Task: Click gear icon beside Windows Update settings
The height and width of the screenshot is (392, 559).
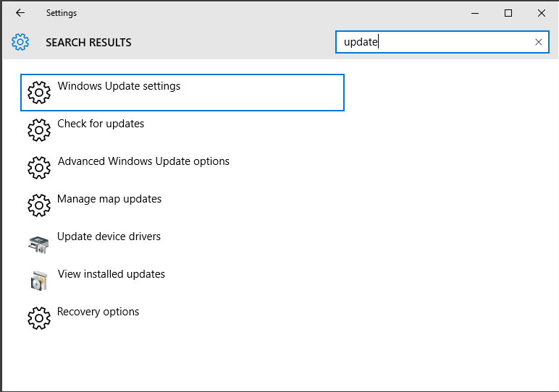Action: click(x=39, y=93)
